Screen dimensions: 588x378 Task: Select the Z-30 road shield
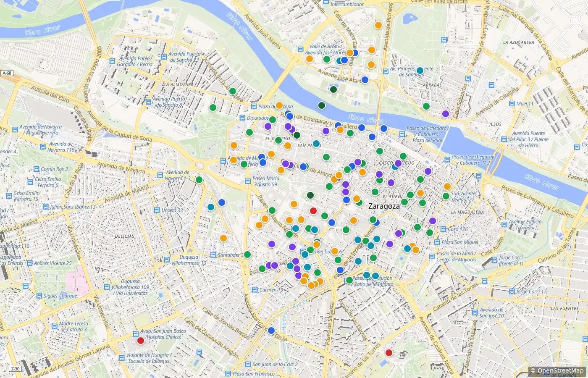[15, 369]
